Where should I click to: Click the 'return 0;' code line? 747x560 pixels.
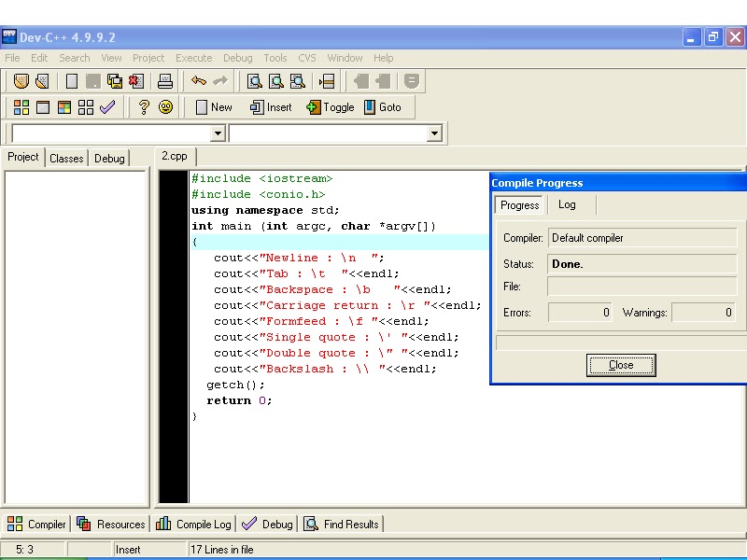pos(239,400)
